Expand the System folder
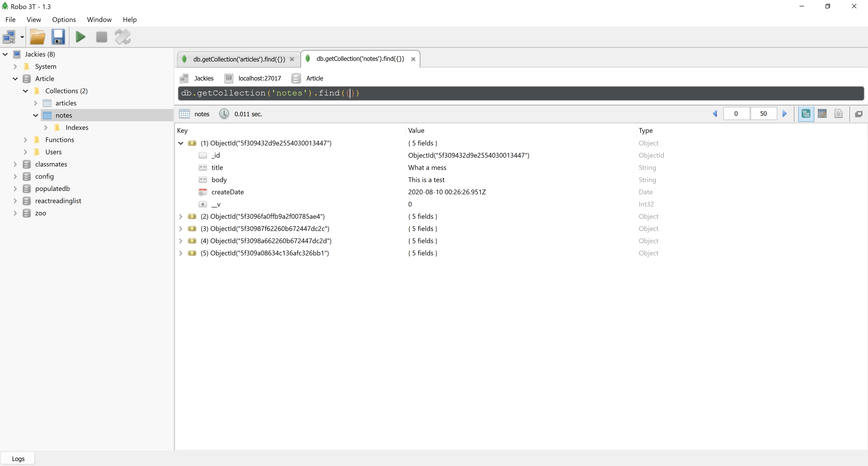 15,67
